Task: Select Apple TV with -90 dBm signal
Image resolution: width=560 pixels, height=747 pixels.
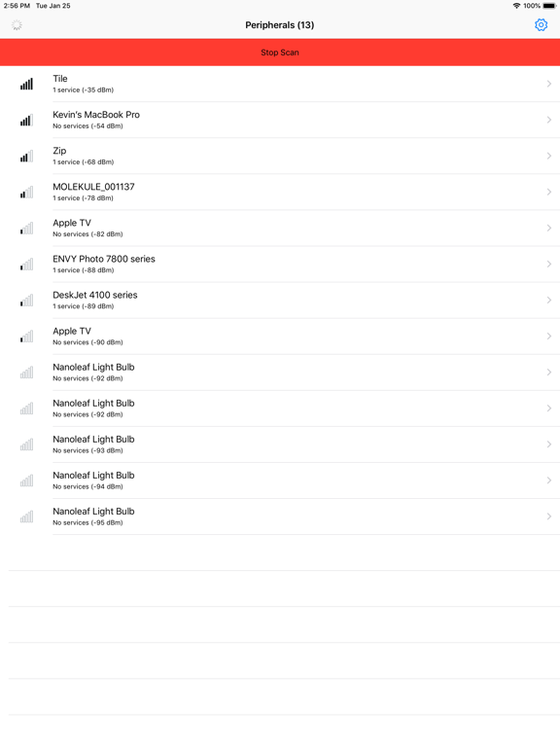Action: [280, 337]
